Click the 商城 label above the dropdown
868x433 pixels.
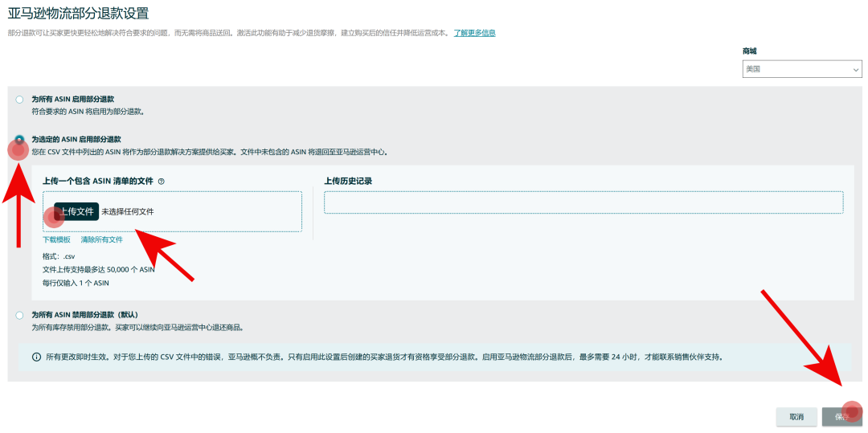[x=749, y=51]
